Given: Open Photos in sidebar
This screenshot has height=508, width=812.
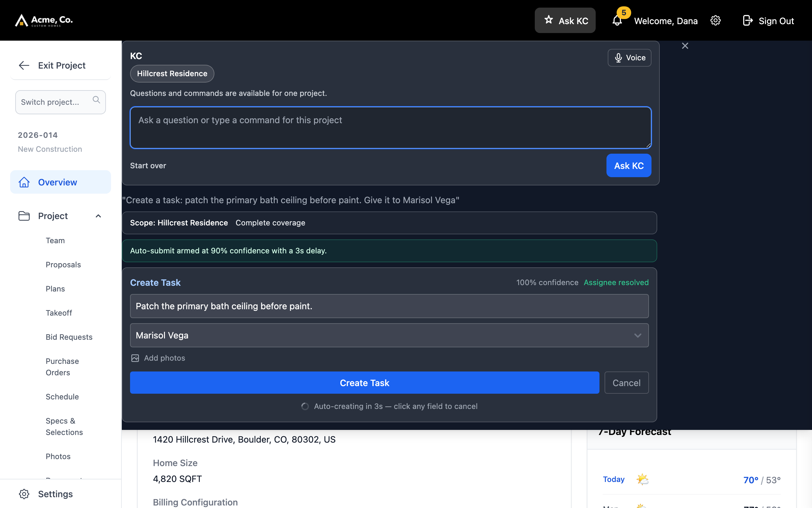Looking at the screenshot, I should tap(58, 456).
